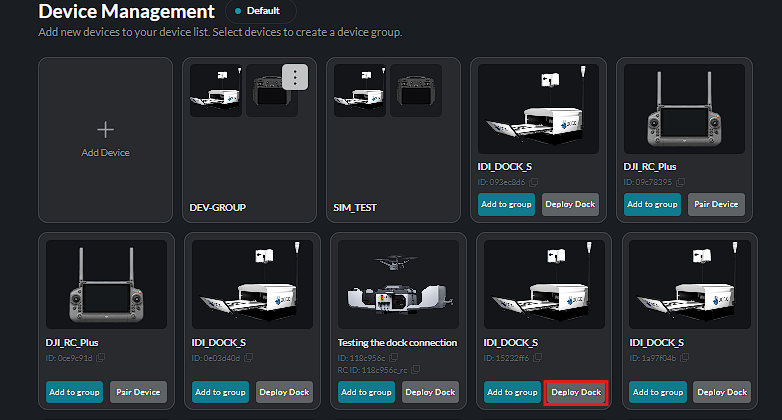Image resolution: width=782 pixels, height=420 pixels.
Task: Add 'Testing the dock connection' to group
Action: (x=366, y=392)
